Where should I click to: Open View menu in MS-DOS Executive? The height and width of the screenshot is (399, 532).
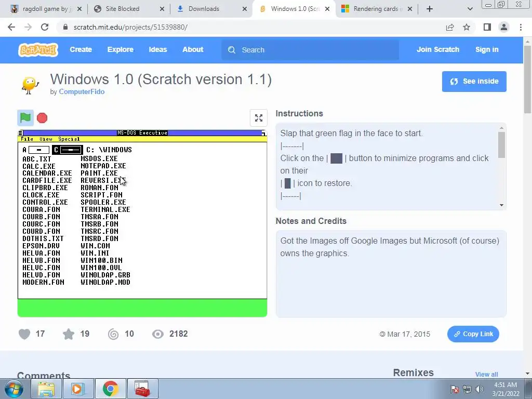click(46, 139)
